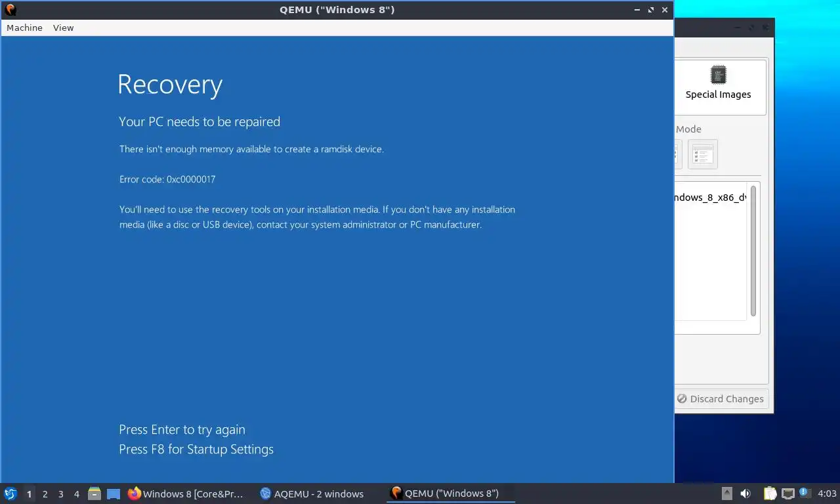Click Press F8 for Startup Settings text
This screenshot has height=504, width=840.
tap(196, 450)
